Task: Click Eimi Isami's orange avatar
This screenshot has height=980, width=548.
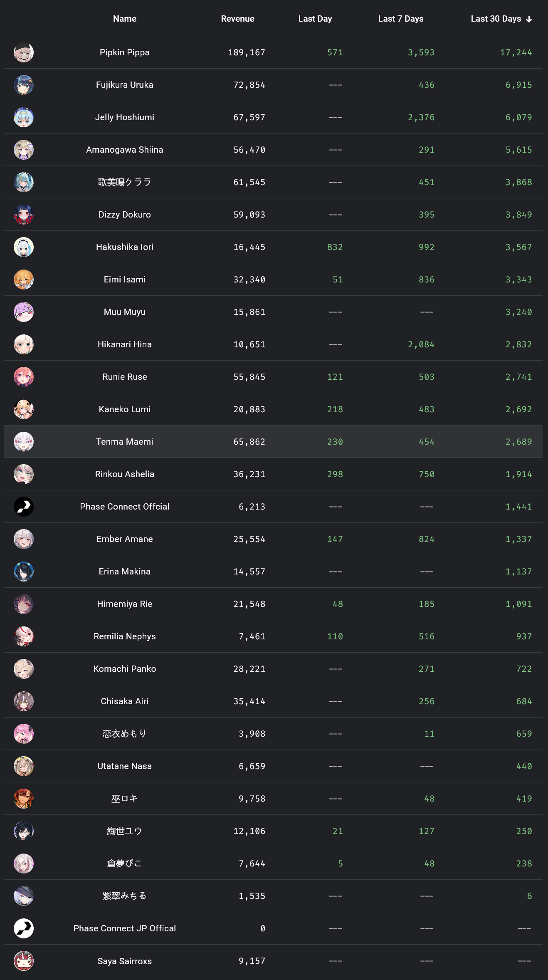Action: coord(24,280)
